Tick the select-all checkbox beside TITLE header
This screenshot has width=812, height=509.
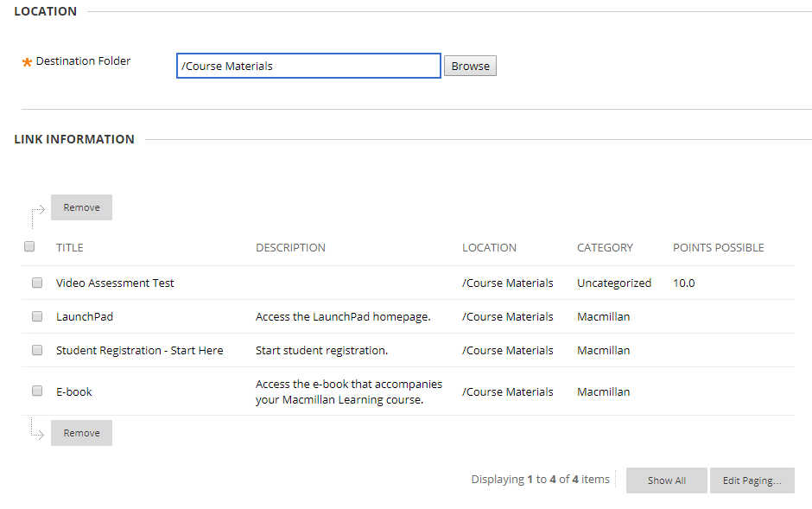[x=29, y=246]
